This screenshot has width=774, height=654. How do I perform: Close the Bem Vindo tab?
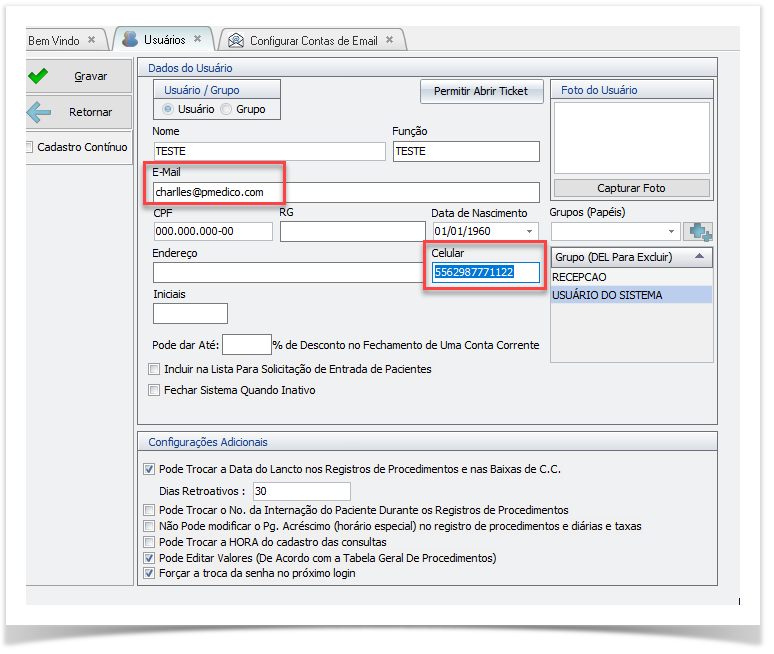(x=92, y=41)
